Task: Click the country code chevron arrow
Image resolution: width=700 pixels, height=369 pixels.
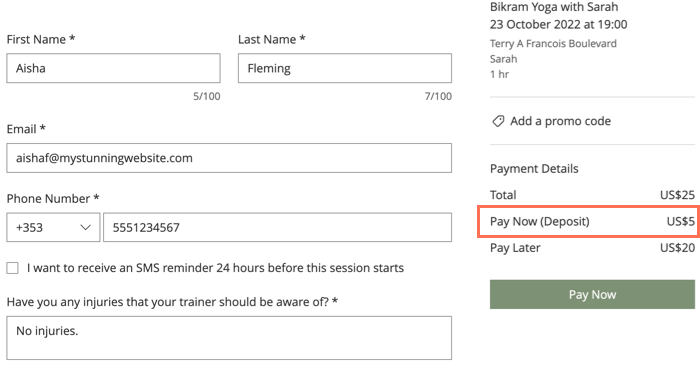Action: (85, 228)
